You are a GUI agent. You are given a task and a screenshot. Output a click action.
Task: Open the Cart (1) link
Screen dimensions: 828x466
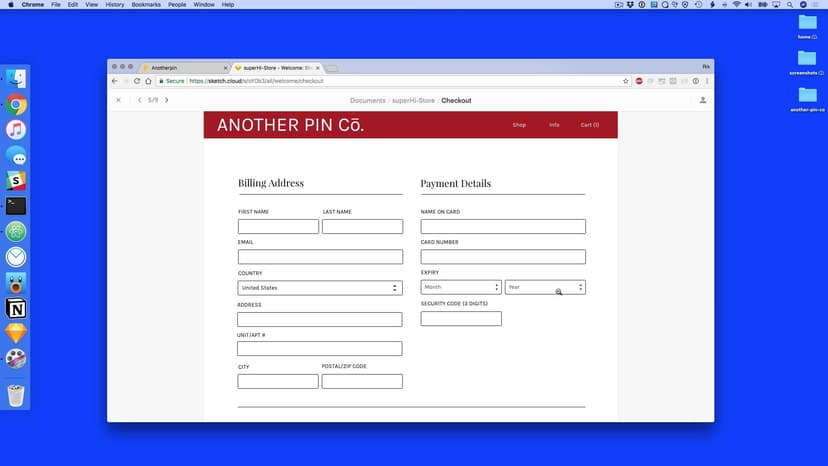pyautogui.click(x=590, y=125)
